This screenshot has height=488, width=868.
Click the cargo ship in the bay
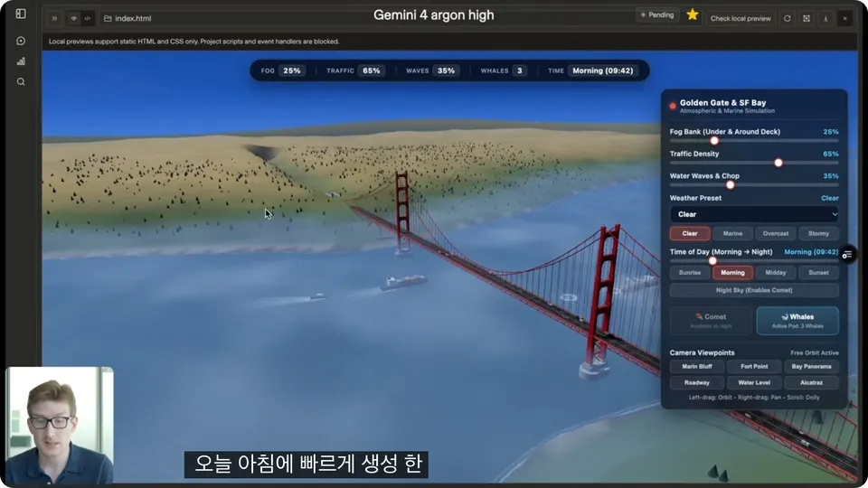[x=403, y=282]
